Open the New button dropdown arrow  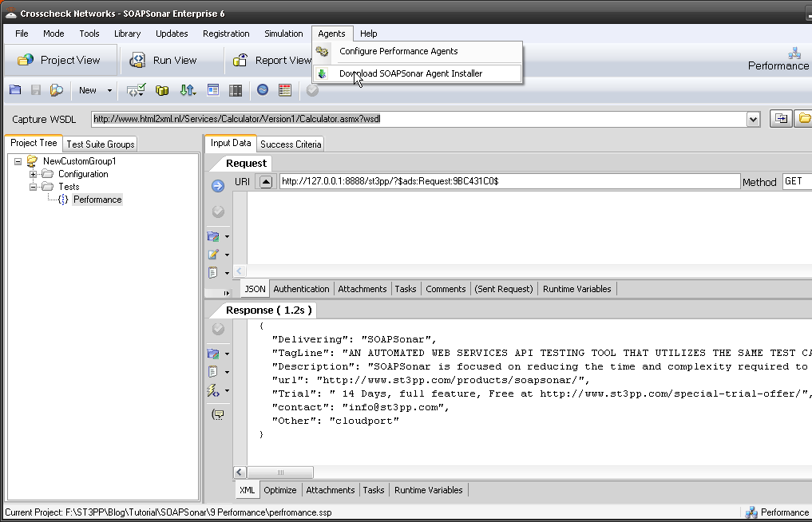(x=109, y=91)
